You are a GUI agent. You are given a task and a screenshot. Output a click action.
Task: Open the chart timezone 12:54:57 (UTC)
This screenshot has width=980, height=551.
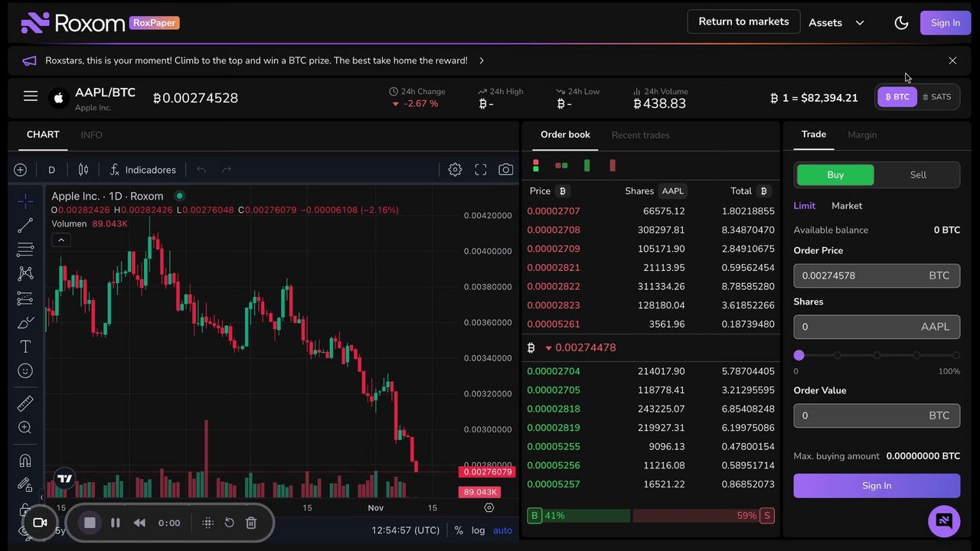tap(406, 530)
